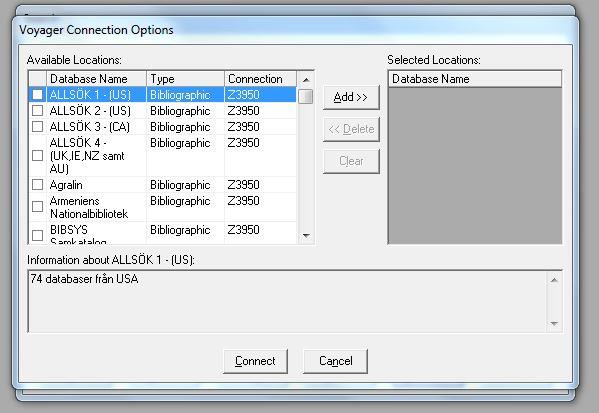Click the information box scroll-down arrow
The image size is (599, 413).
(554, 324)
